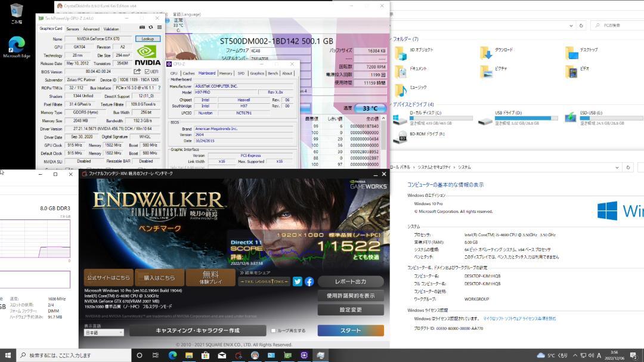Click GPU-Z screenshot camera icon
The image size is (644, 362).
click(x=142, y=27)
